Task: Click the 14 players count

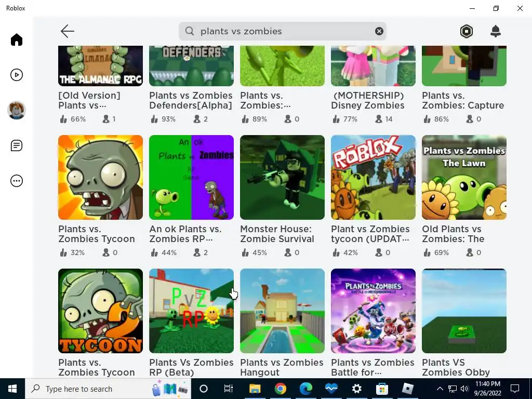Action: [389, 119]
